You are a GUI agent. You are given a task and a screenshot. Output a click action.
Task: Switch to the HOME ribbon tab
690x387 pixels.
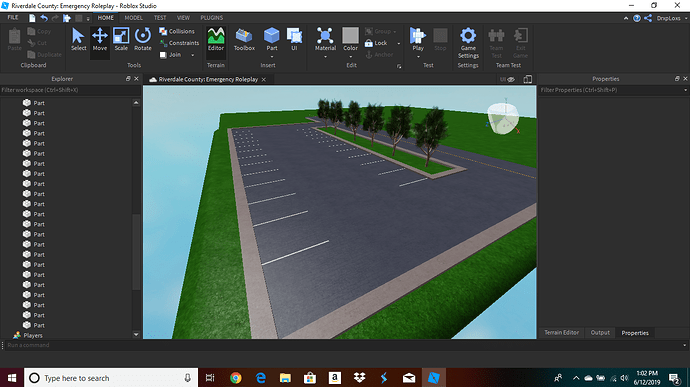point(105,18)
